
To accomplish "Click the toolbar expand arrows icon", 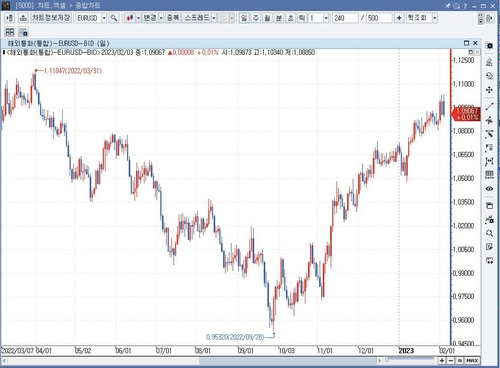I will tap(480, 18).
